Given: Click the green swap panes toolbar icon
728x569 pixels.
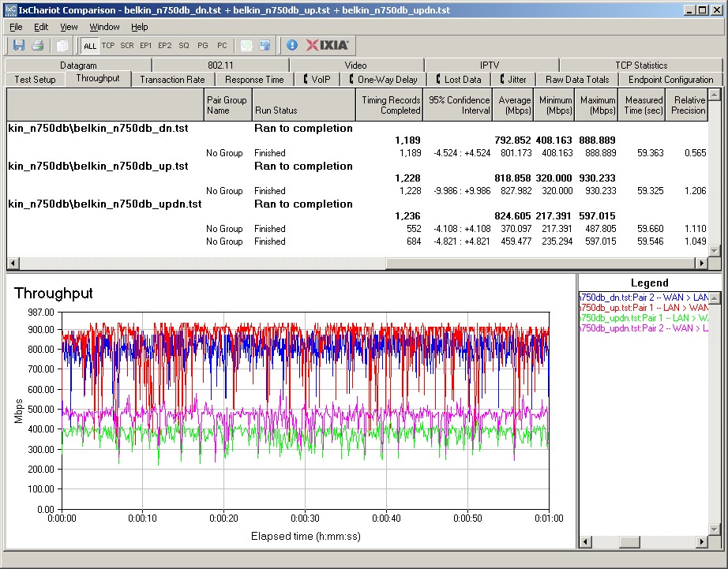Looking at the screenshot, I should [246, 45].
